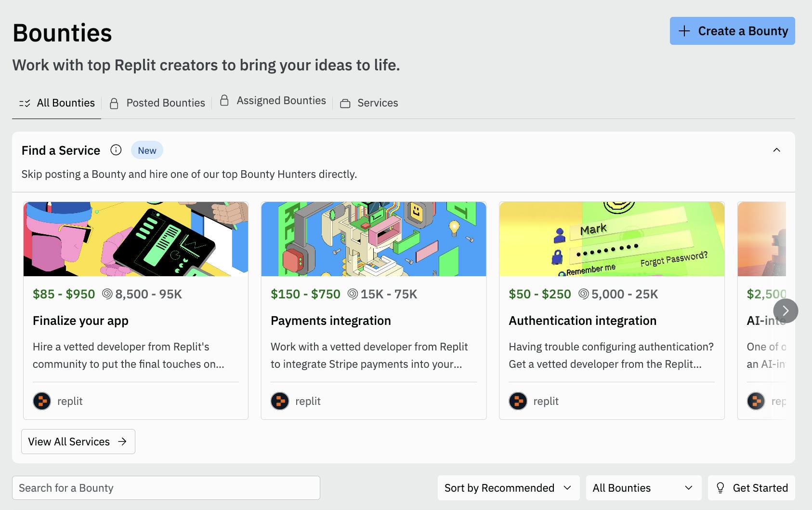
Task: Click the replit avatar on Authentication integration card
Action: click(x=518, y=401)
